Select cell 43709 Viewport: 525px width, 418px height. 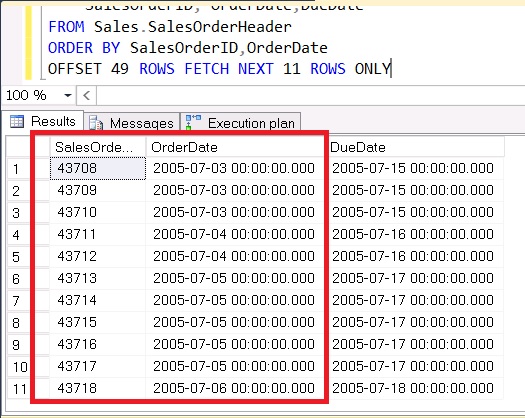(97, 190)
